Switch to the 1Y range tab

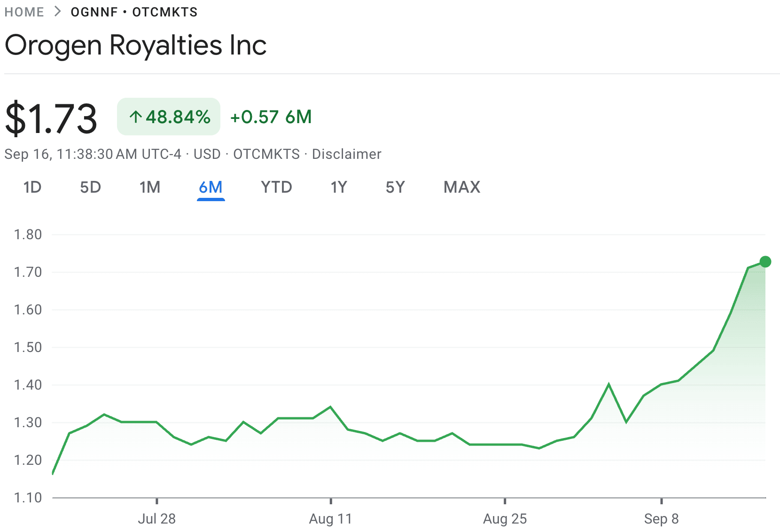339,188
